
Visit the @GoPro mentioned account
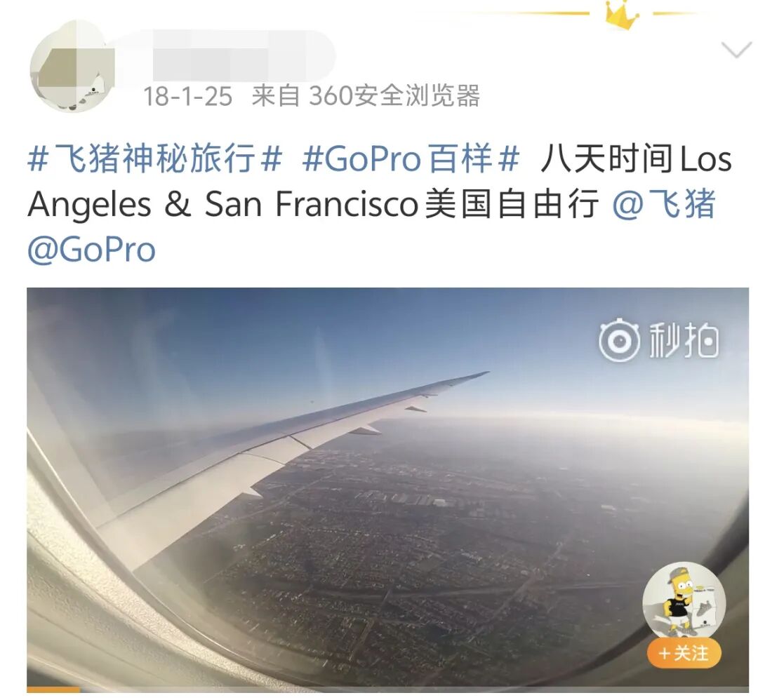coord(91,249)
